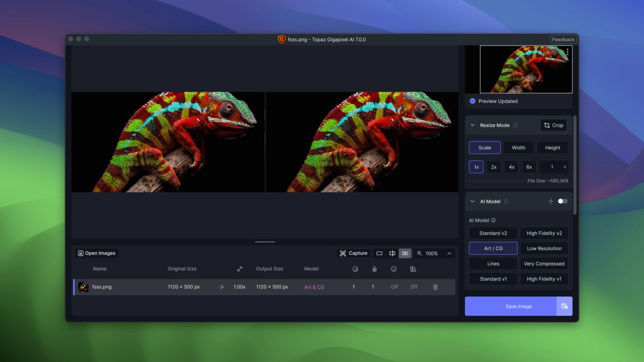The image size is (644, 362).
Task: Open the three-dot menu on preview thumbnail
Action: (568, 52)
